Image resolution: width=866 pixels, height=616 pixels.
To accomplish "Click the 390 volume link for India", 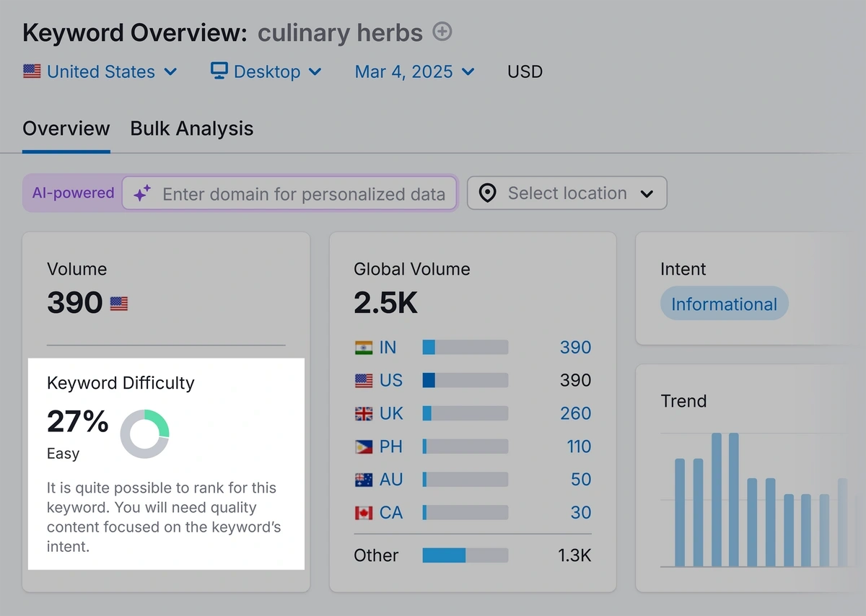I will point(575,348).
